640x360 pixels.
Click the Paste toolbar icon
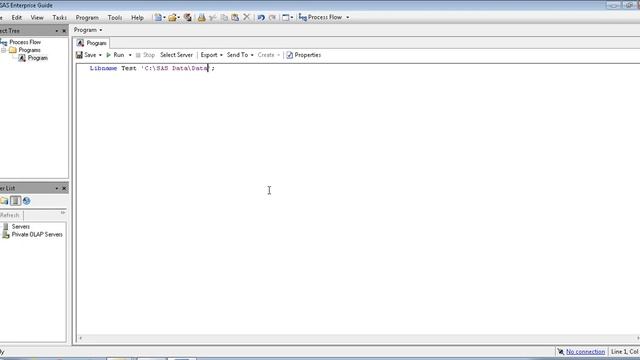(235, 18)
